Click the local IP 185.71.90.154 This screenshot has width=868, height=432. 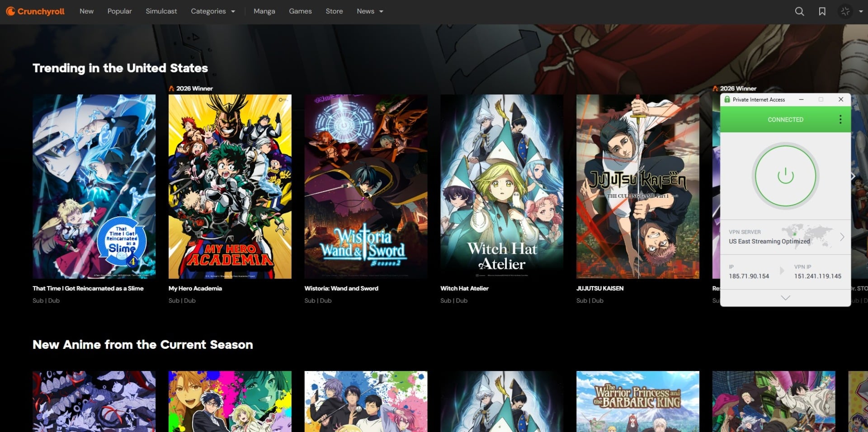pyautogui.click(x=749, y=276)
